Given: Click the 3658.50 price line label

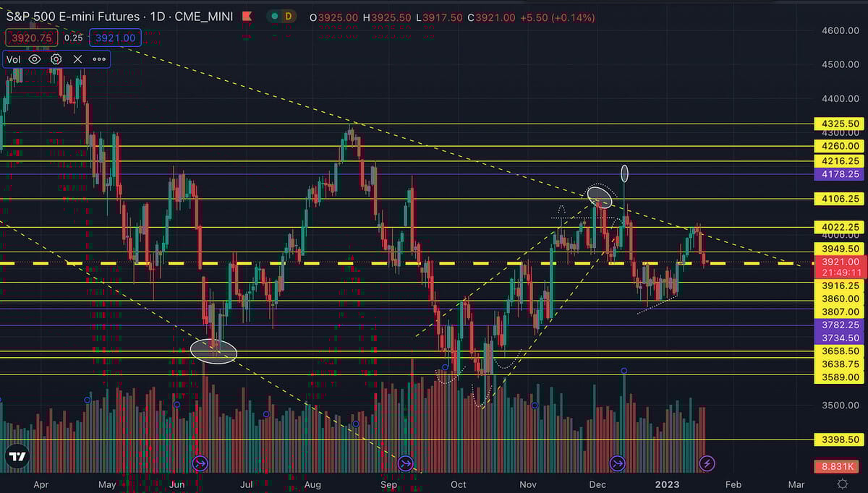Looking at the screenshot, I should [839, 351].
